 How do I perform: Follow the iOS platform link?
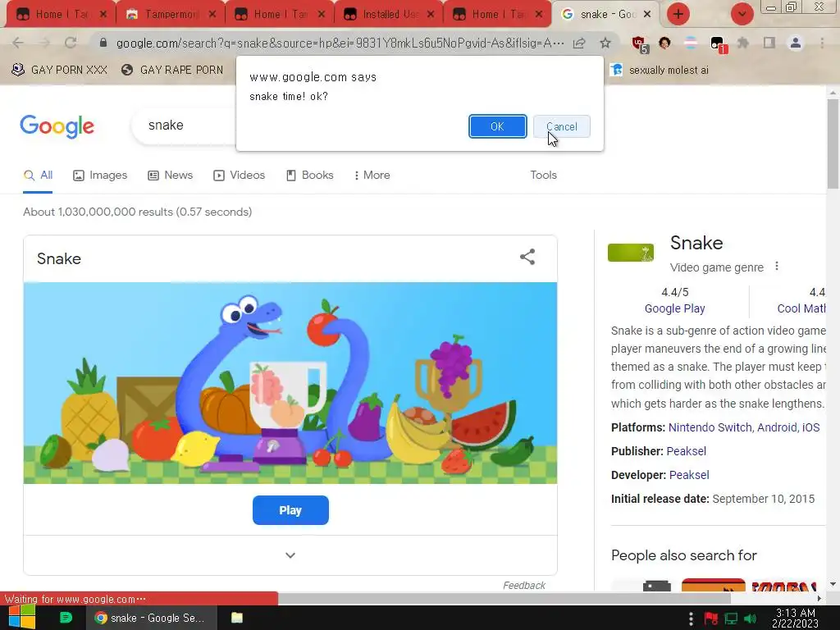tap(810, 427)
